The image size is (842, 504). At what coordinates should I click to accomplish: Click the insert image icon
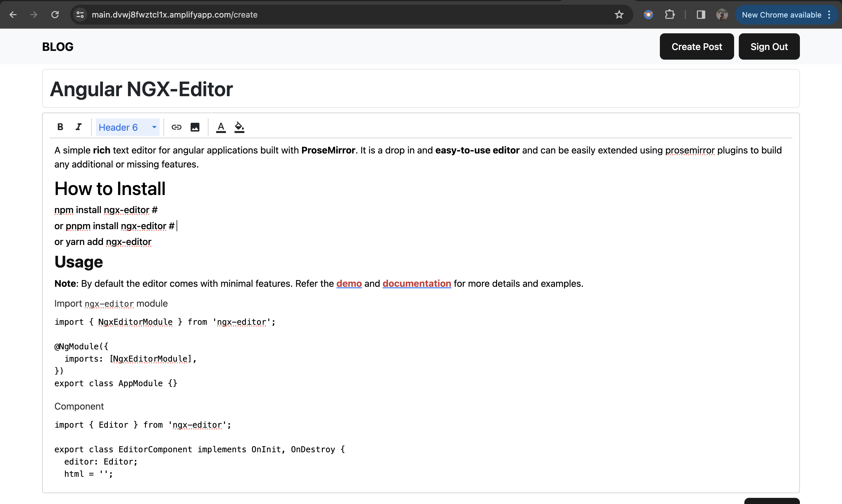(x=195, y=127)
